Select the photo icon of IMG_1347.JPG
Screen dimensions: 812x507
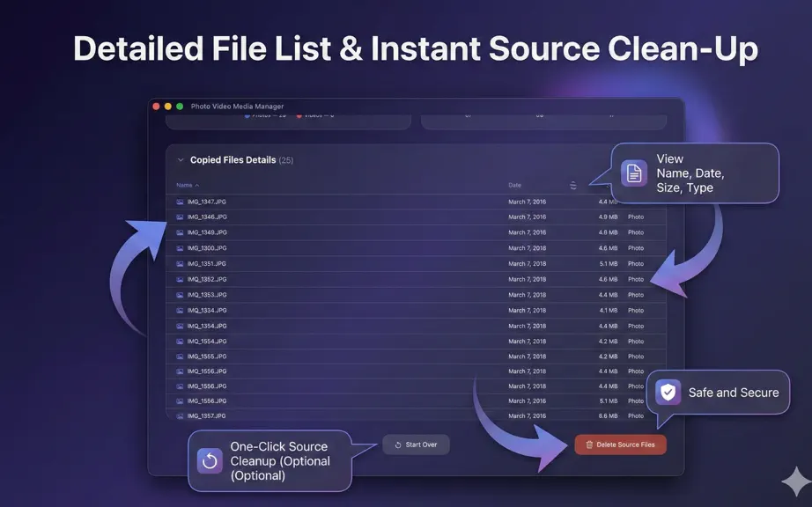coord(180,202)
